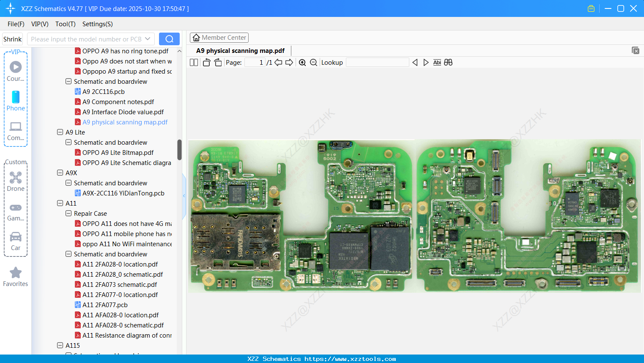Click the yellow toolbox icon in title bar
Screen dimensions: 644x363
tap(591, 8)
